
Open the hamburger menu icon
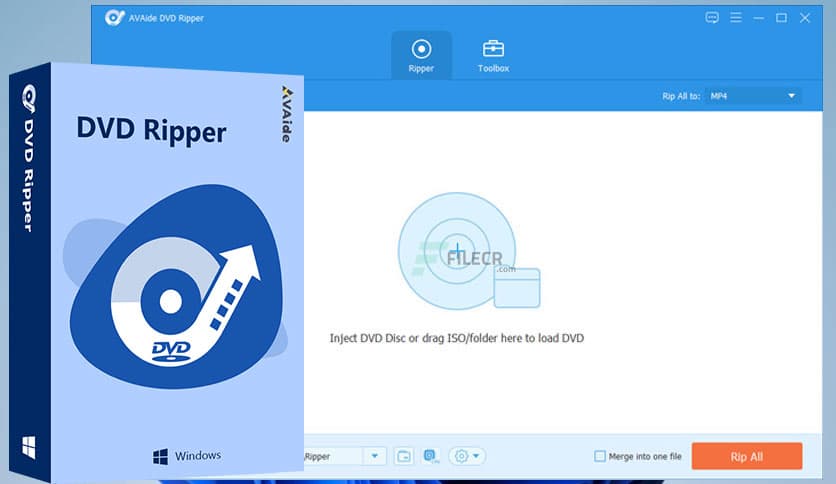click(x=736, y=18)
